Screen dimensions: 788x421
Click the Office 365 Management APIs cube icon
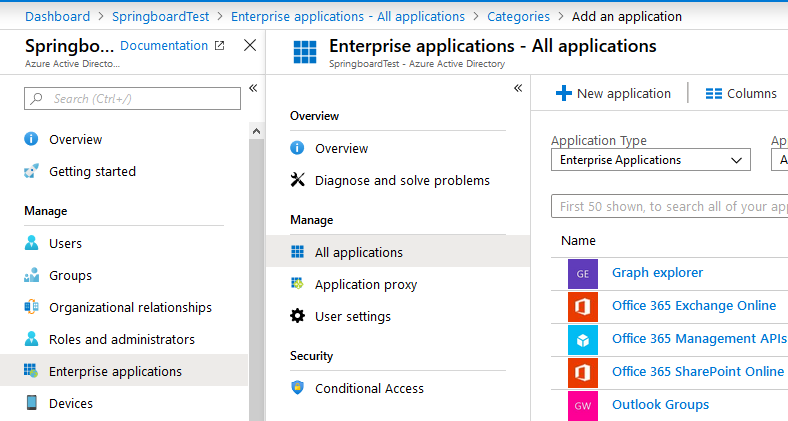[583, 340]
